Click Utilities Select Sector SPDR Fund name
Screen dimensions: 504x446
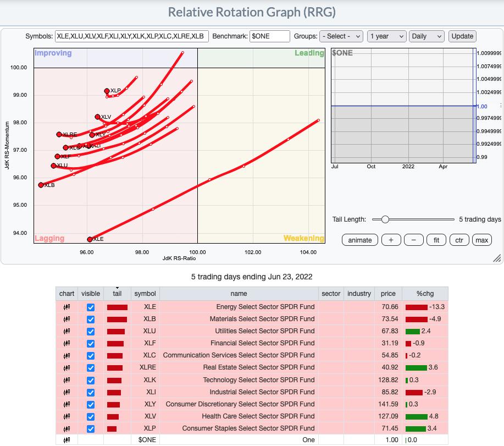265,331
